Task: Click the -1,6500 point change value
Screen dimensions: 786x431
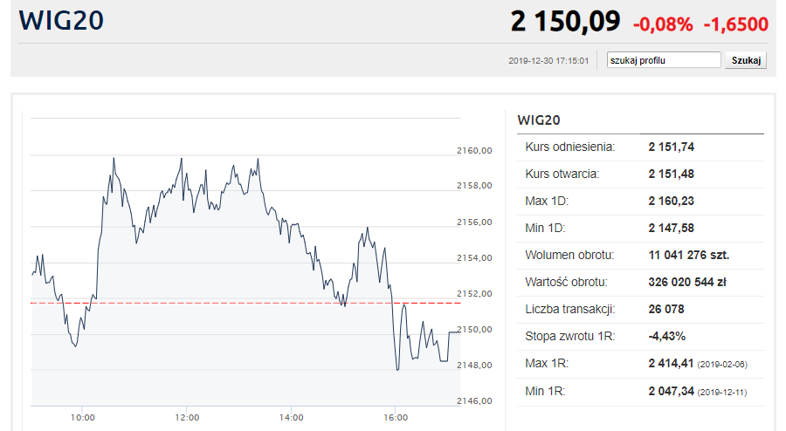Action: [736, 24]
